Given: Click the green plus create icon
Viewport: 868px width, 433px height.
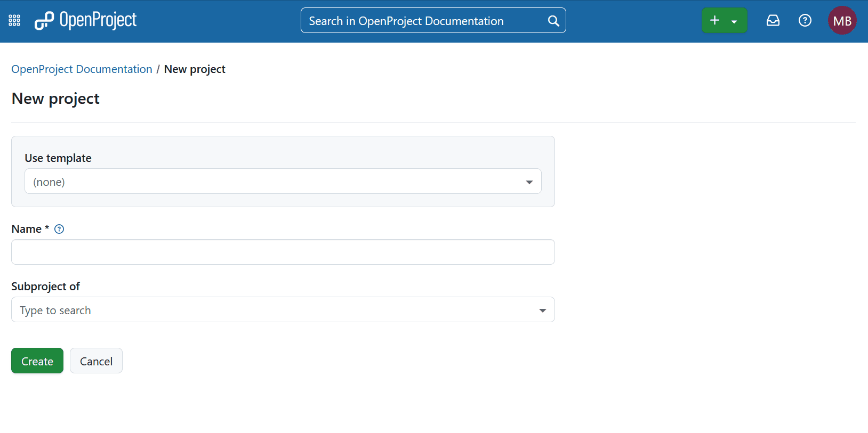Looking at the screenshot, I should (x=715, y=20).
